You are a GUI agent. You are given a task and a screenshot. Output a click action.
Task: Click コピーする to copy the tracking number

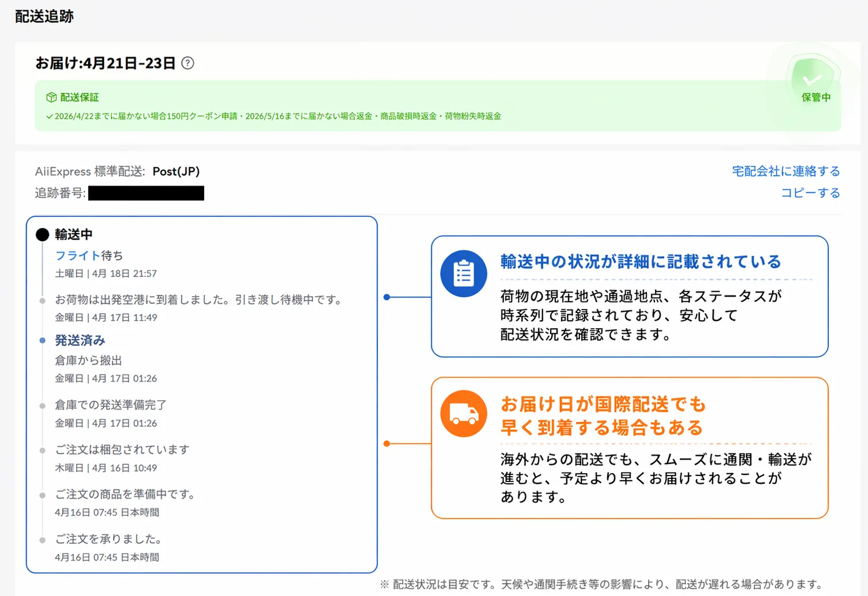click(810, 193)
